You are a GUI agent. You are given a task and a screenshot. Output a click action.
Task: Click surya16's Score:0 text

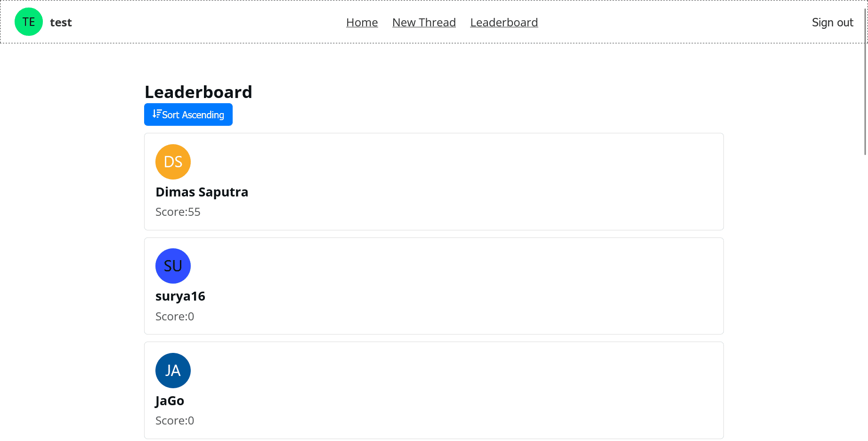(x=175, y=317)
